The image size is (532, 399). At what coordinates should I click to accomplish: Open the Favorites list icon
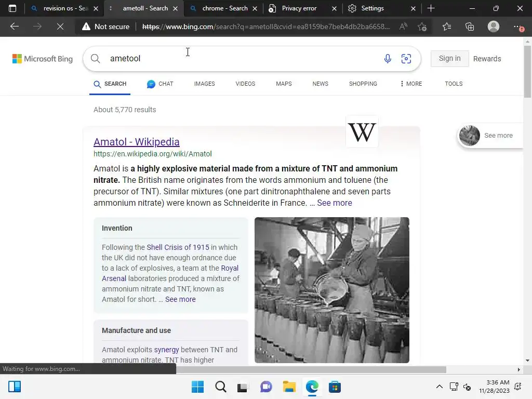click(x=447, y=26)
